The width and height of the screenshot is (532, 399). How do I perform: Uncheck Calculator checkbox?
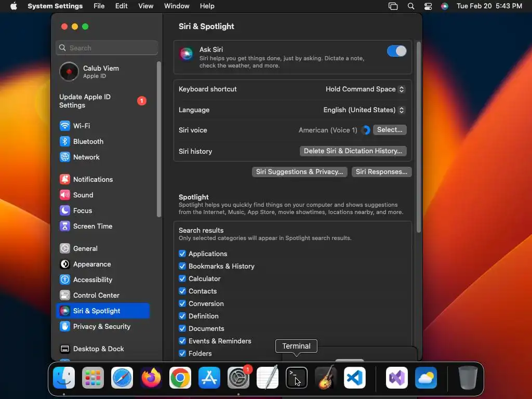pos(182,279)
